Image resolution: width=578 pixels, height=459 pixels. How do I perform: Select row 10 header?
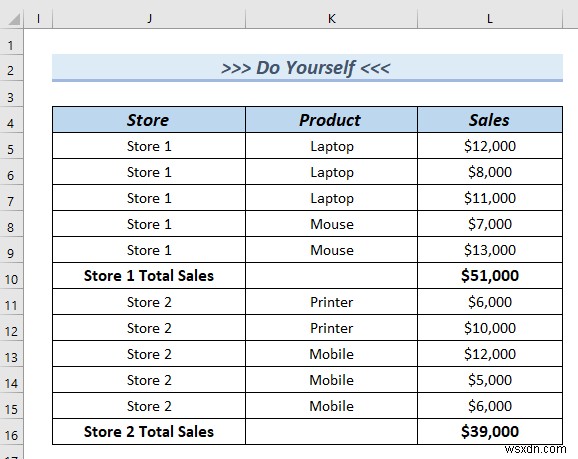click(11, 279)
